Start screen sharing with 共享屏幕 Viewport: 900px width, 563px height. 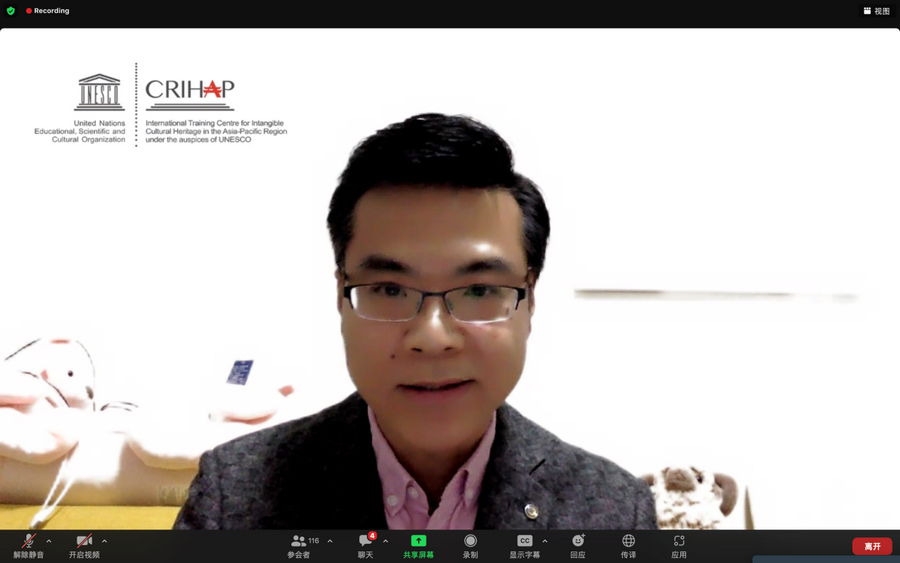pos(418,546)
